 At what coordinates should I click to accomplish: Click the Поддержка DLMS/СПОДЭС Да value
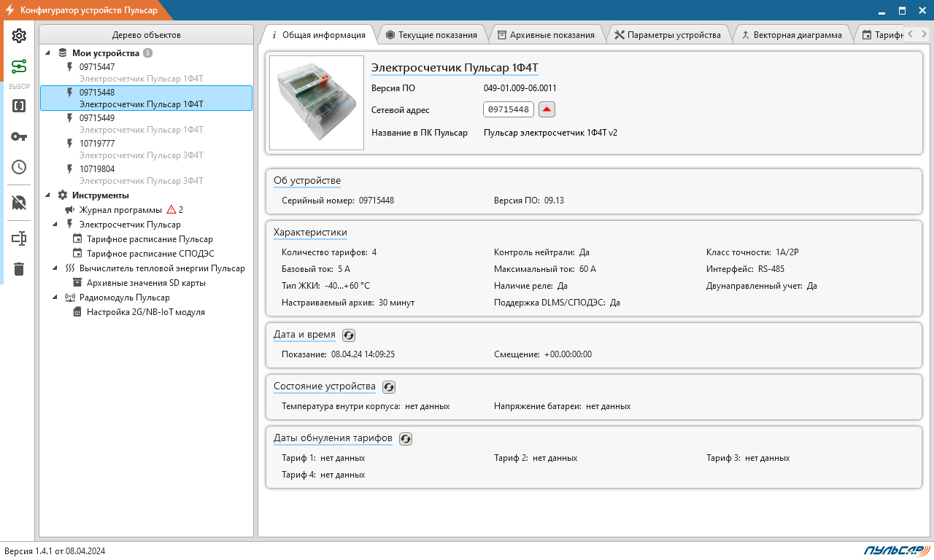click(x=615, y=303)
